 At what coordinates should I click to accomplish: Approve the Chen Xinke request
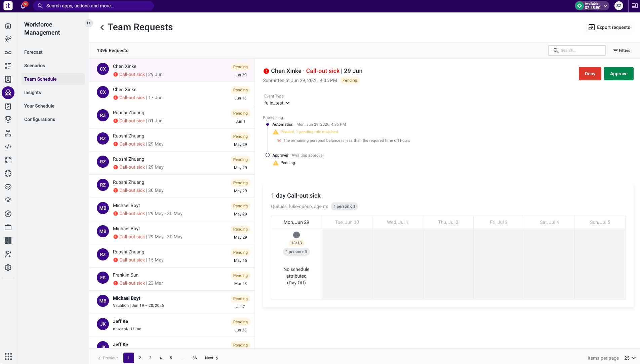click(618, 74)
